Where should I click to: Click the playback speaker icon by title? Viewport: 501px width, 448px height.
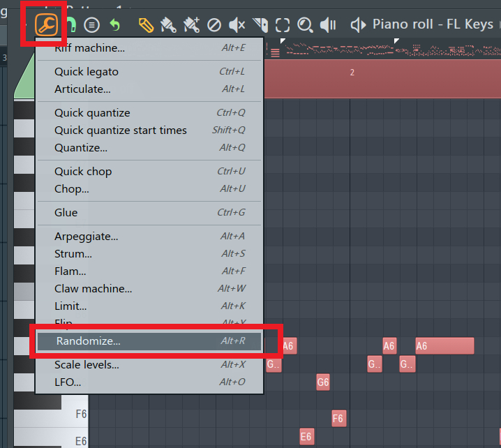point(358,25)
